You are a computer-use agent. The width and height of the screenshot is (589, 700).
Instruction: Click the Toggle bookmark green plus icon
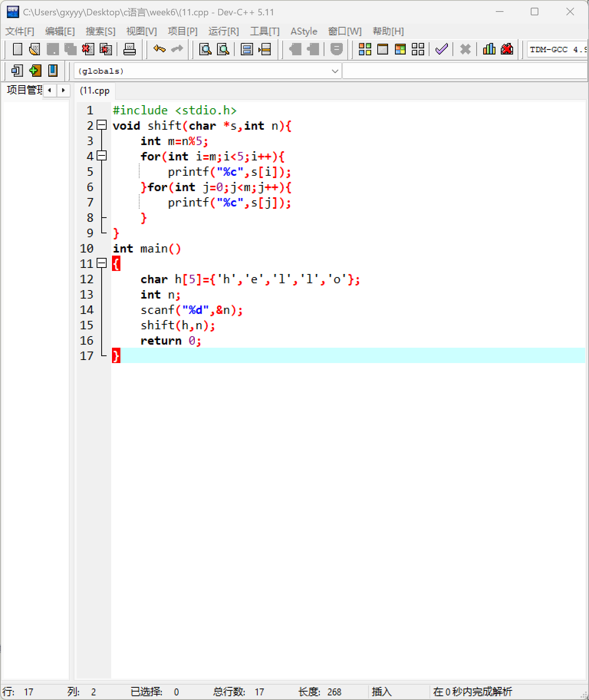35,71
